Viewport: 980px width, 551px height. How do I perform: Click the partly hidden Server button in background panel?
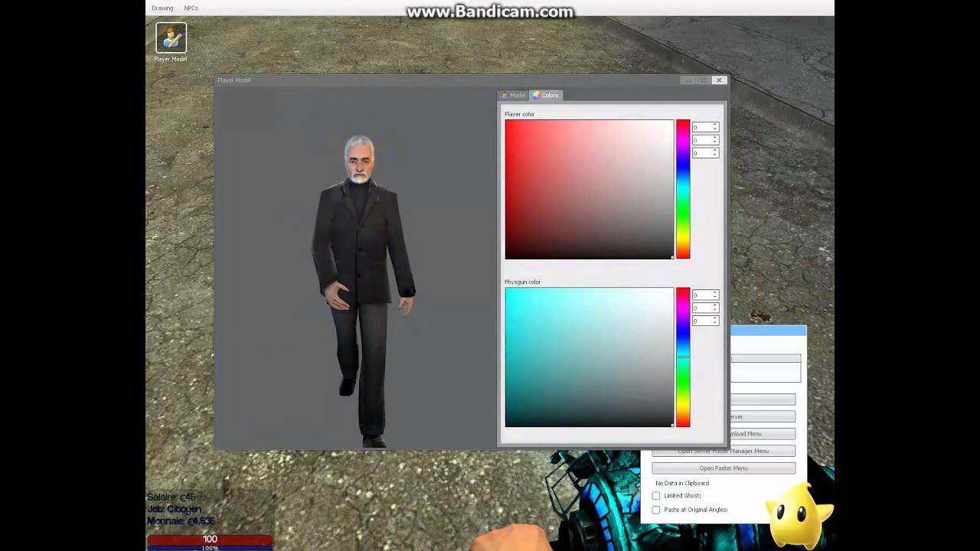(x=763, y=416)
